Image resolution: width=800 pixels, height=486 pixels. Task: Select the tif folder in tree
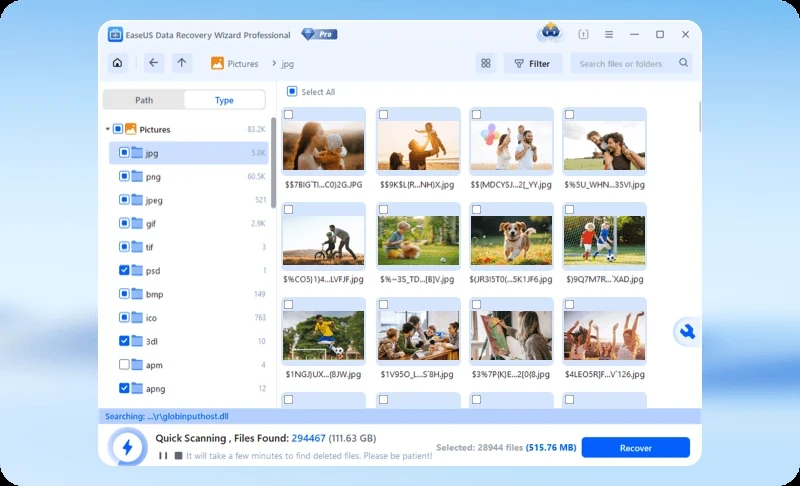[x=189, y=247]
